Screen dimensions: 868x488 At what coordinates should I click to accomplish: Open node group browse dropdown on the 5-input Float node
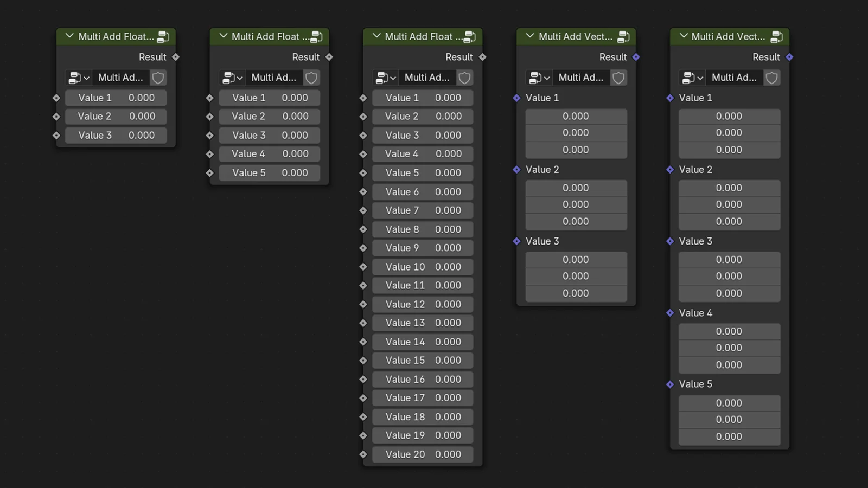tap(232, 78)
